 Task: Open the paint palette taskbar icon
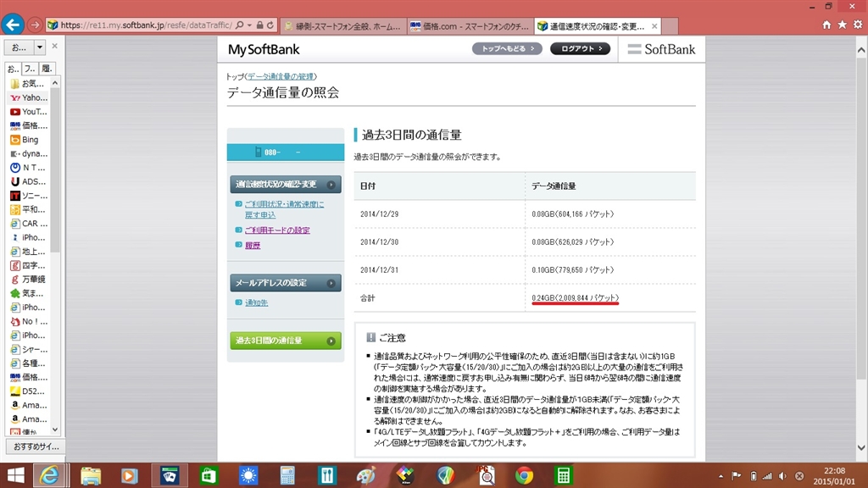pos(366,475)
